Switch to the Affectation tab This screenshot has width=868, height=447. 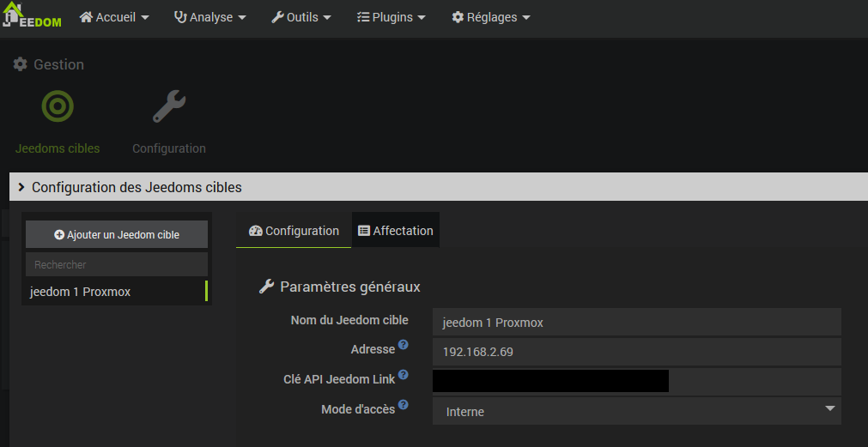[396, 231]
